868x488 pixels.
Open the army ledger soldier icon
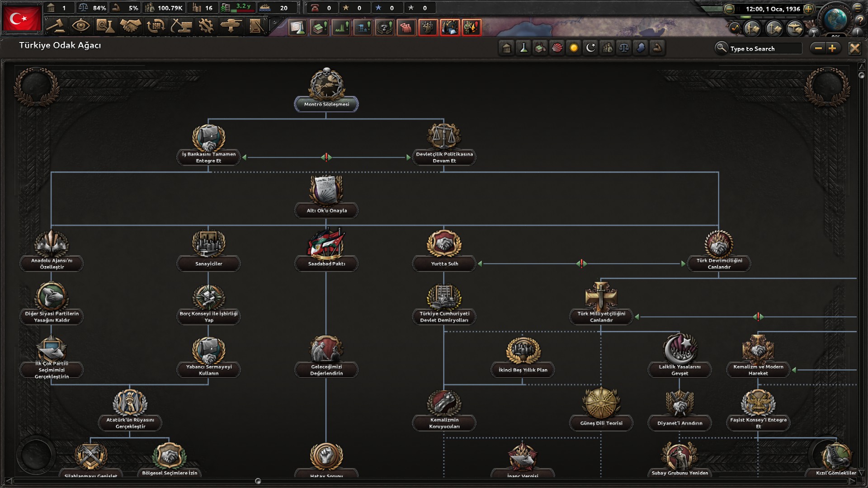(x=752, y=28)
